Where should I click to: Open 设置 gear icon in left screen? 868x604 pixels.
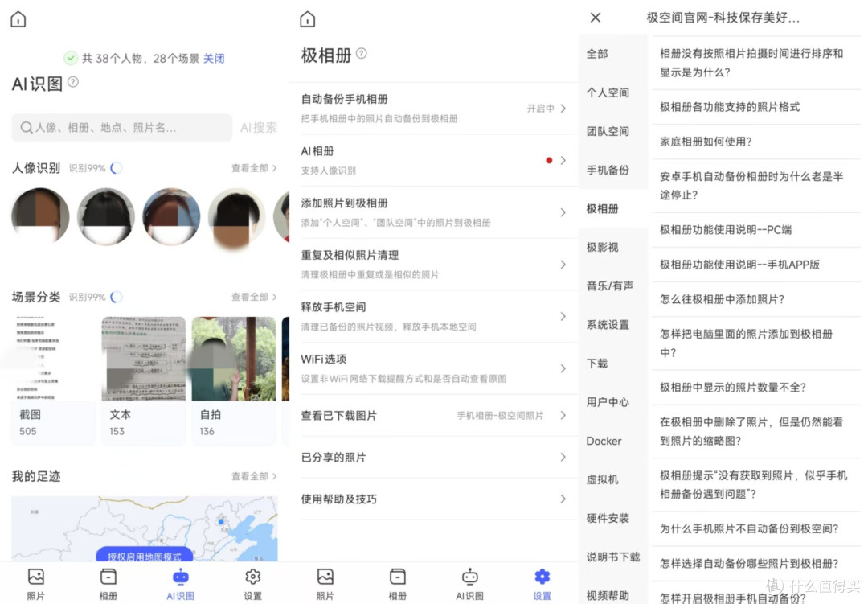tap(253, 577)
